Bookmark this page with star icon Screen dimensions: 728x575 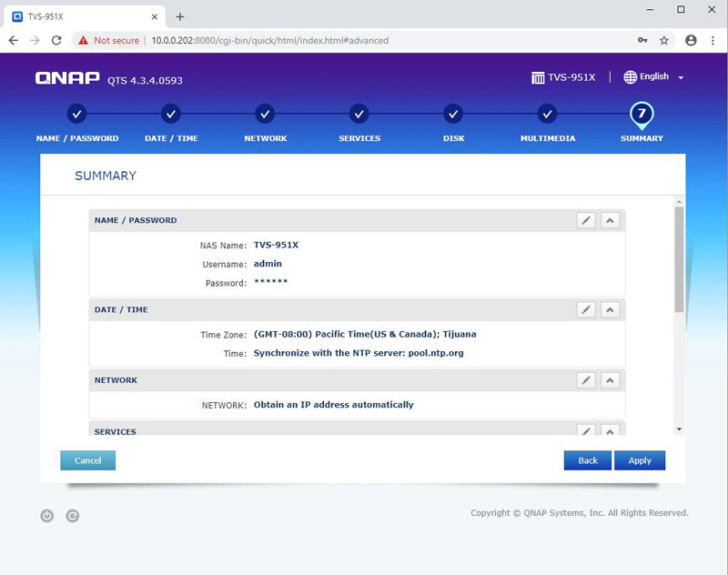click(x=664, y=40)
